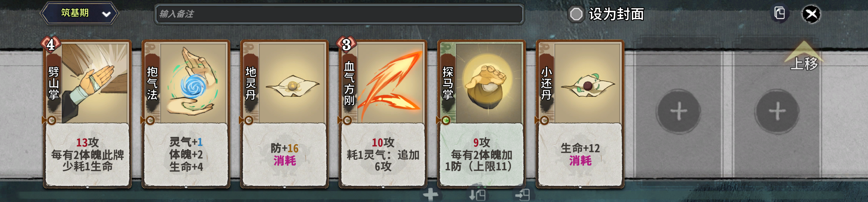Click the level 3 badge on 血气方刚
The image size is (868, 202).
pyautogui.click(x=346, y=44)
